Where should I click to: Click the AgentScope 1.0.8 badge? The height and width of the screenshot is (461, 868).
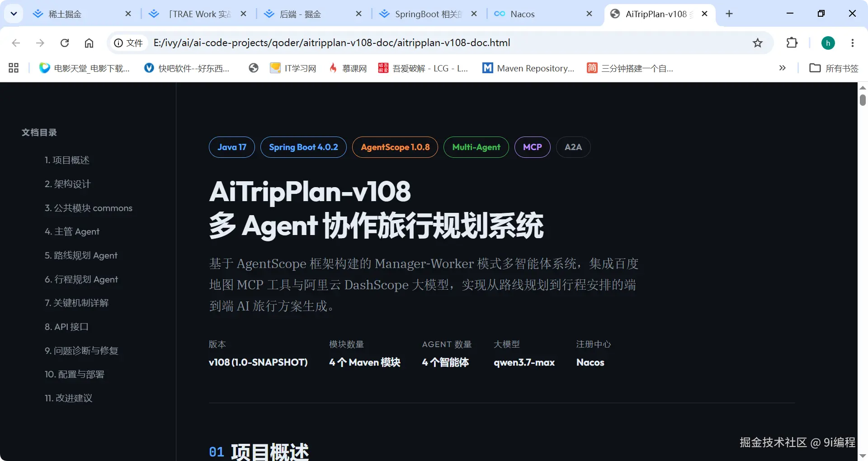[x=395, y=147]
